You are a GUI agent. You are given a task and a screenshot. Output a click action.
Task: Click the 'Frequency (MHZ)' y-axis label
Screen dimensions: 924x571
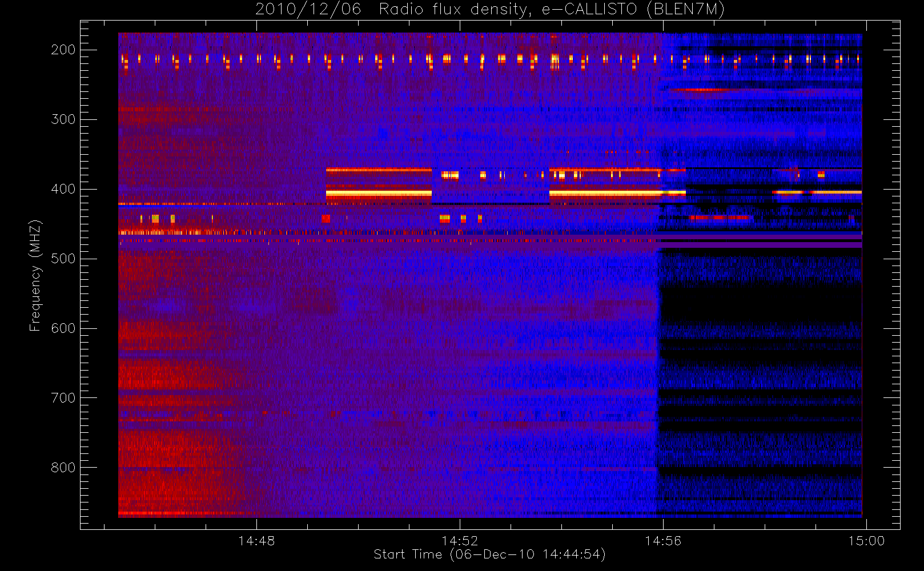(35, 275)
